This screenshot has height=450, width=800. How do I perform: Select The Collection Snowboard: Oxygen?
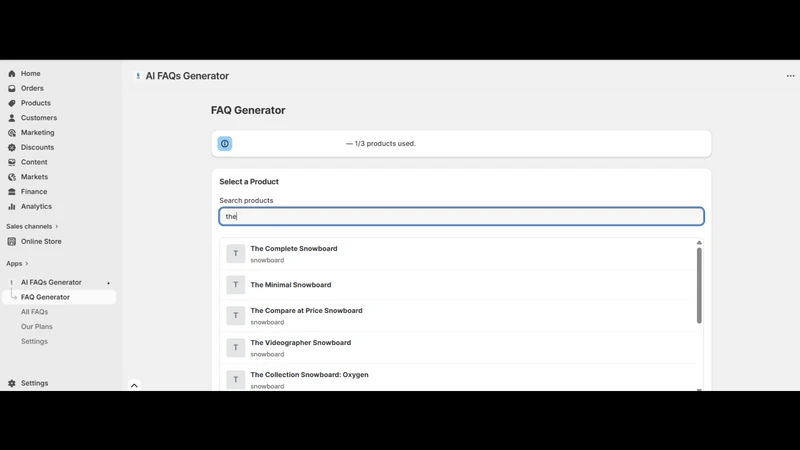[458, 378]
